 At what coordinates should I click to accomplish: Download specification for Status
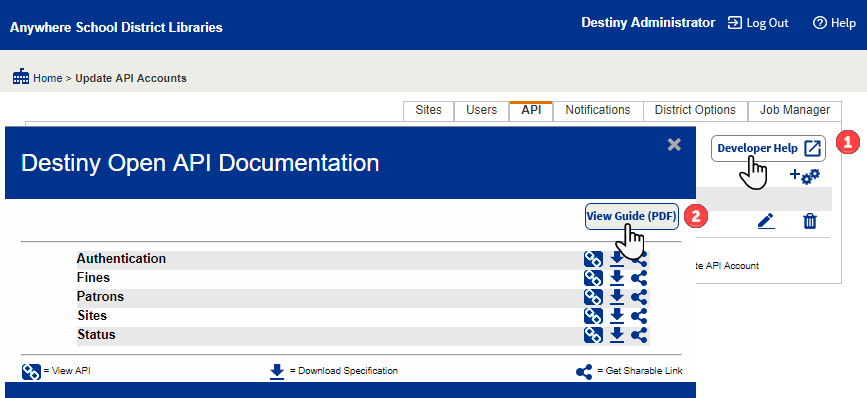pos(617,334)
